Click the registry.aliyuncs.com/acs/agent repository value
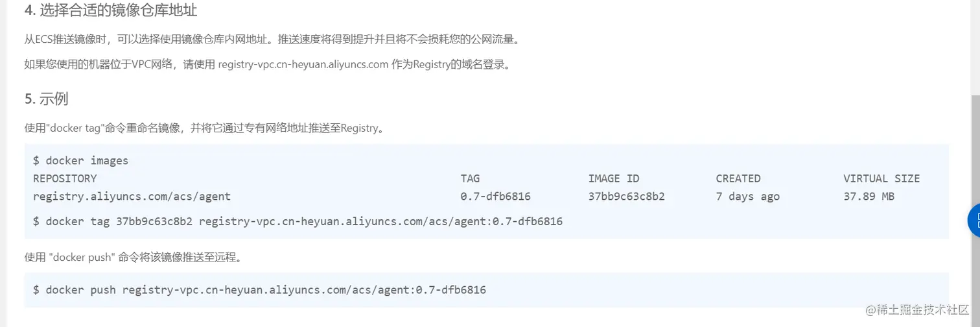Screen dimensions: 980x327 pyautogui.click(x=132, y=196)
